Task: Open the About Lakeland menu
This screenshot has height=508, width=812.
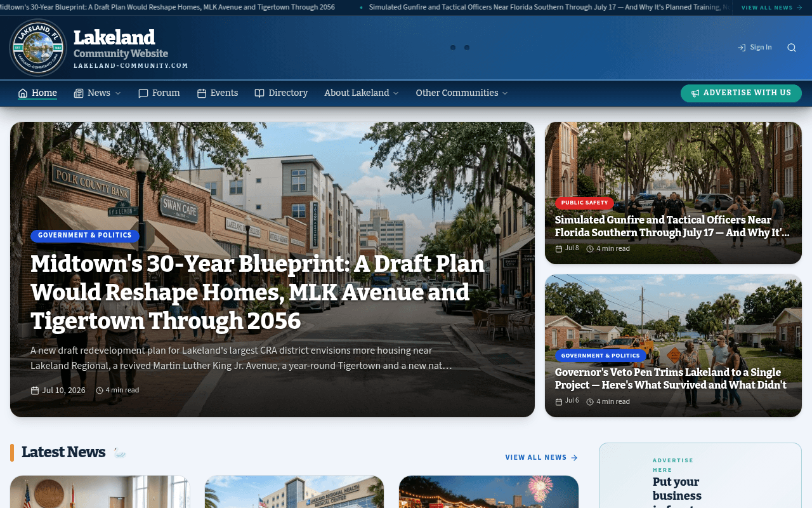Action: 362,93
